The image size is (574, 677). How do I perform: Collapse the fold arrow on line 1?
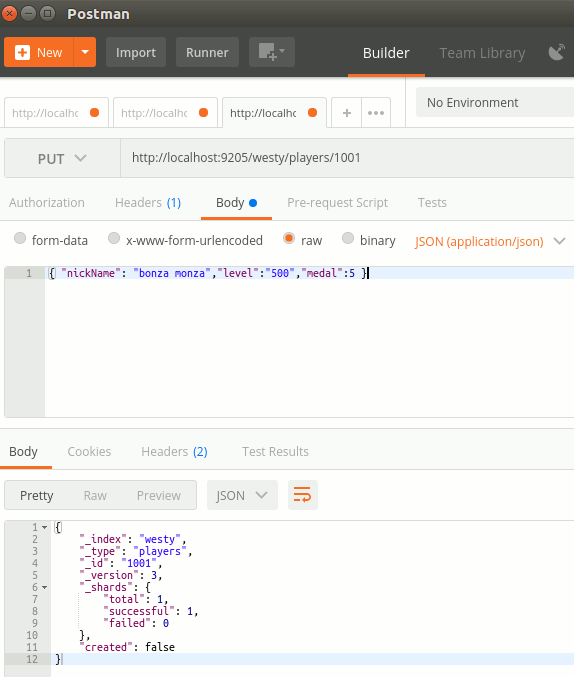pyautogui.click(x=44, y=527)
